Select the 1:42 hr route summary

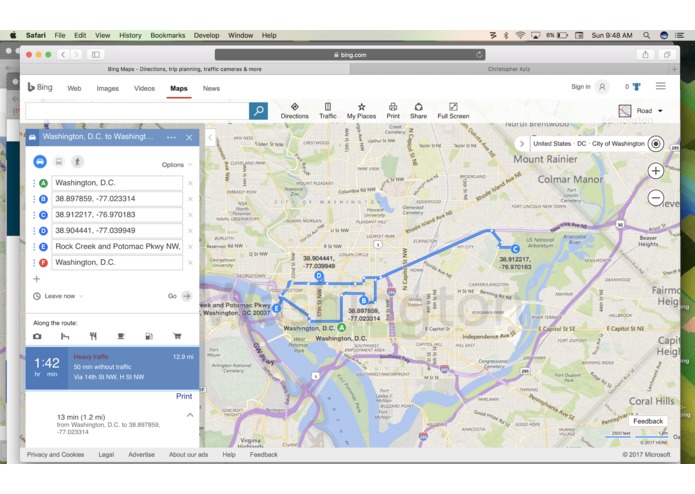coord(112,368)
